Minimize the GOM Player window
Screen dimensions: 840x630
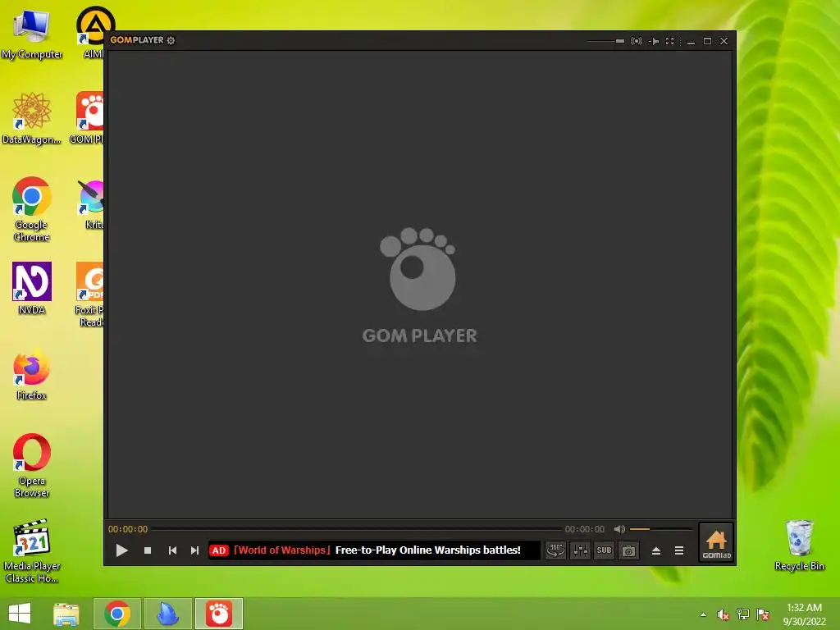691,41
